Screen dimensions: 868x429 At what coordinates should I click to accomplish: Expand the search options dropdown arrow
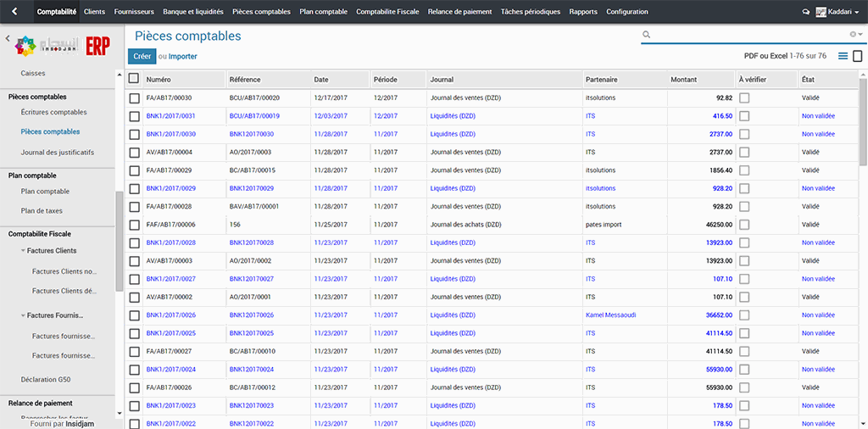click(x=861, y=35)
